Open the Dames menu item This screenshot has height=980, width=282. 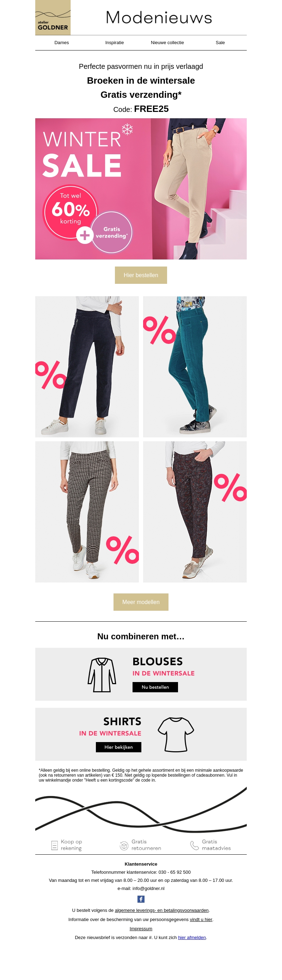click(62, 43)
